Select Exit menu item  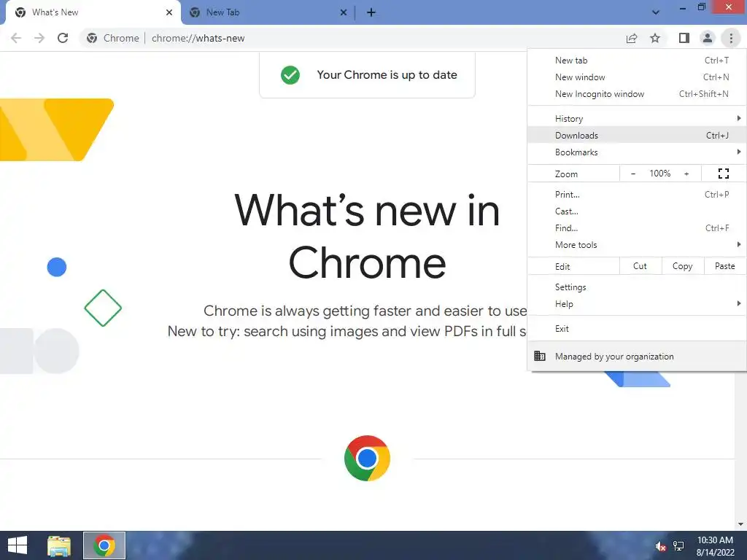pyautogui.click(x=637, y=329)
